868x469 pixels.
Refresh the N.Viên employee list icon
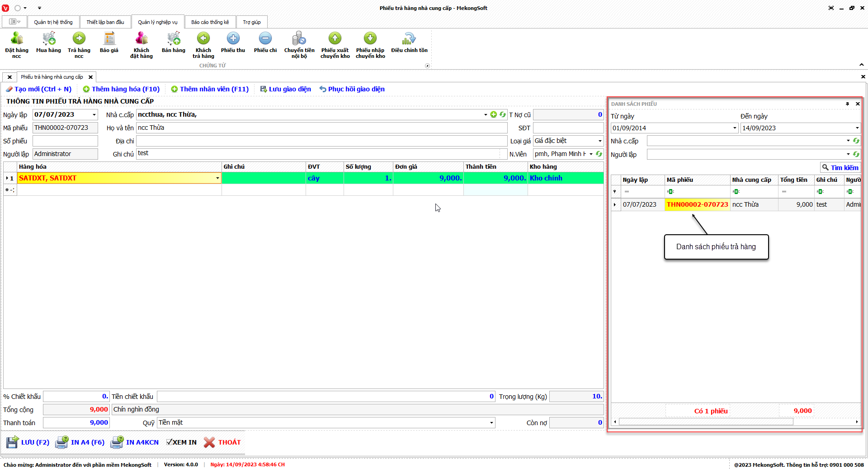click(599, 154)
